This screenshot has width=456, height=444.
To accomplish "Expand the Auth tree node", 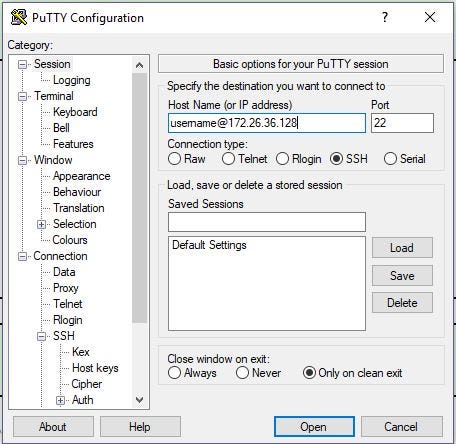I will (60, 400).
